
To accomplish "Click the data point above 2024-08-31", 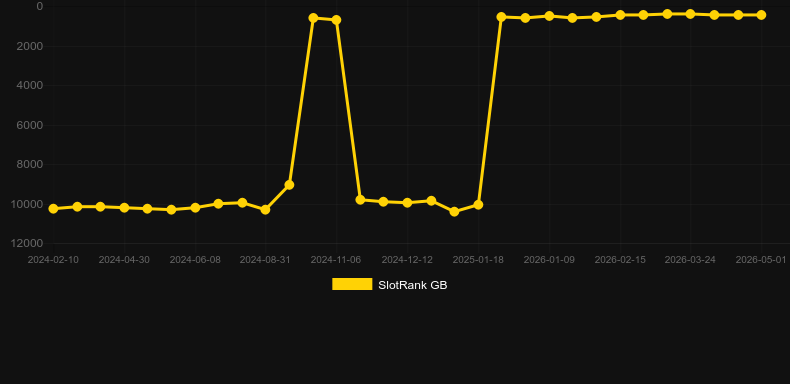I will pos(265,210).
